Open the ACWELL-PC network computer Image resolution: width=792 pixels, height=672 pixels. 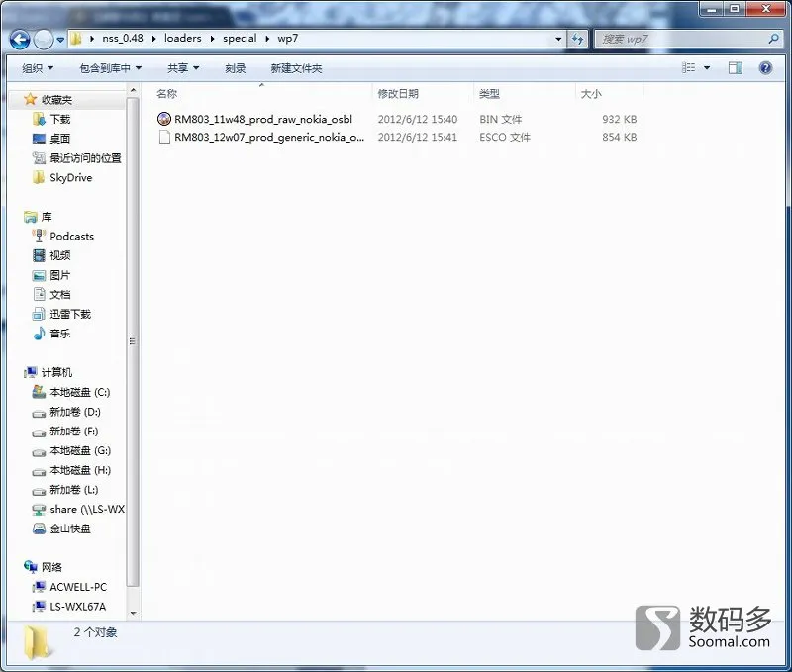pyautogui.click(x=78, y=587)
